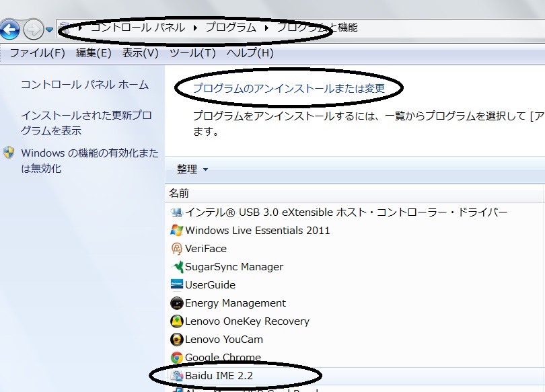Open Windows の機能の有効化または無効化 link

coord(89,161)
